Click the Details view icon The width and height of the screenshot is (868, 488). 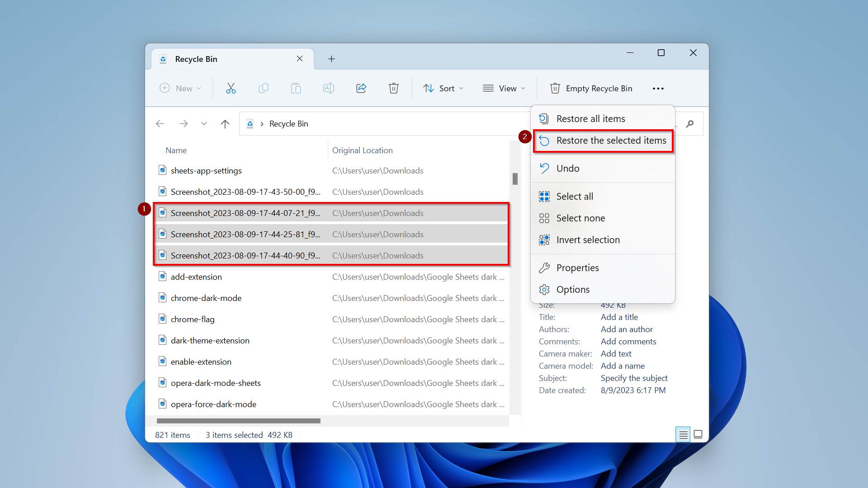(x=683, y=434)
